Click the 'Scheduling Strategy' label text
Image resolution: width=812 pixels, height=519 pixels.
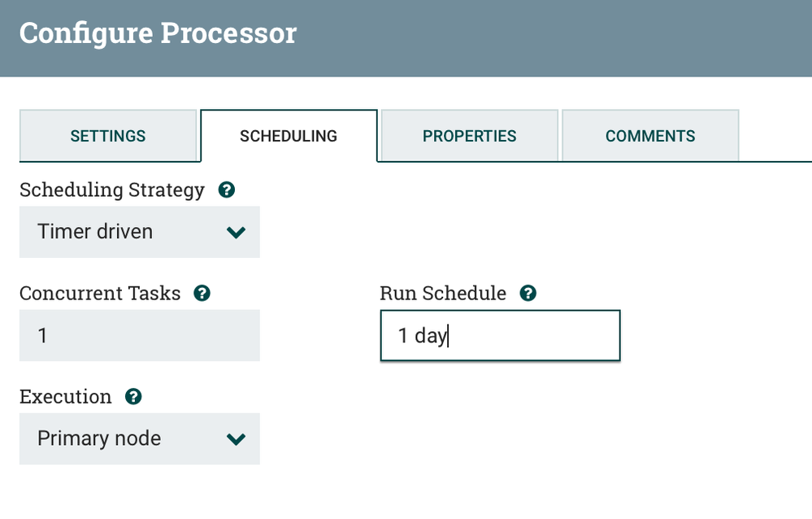click(x=112, y=190)
